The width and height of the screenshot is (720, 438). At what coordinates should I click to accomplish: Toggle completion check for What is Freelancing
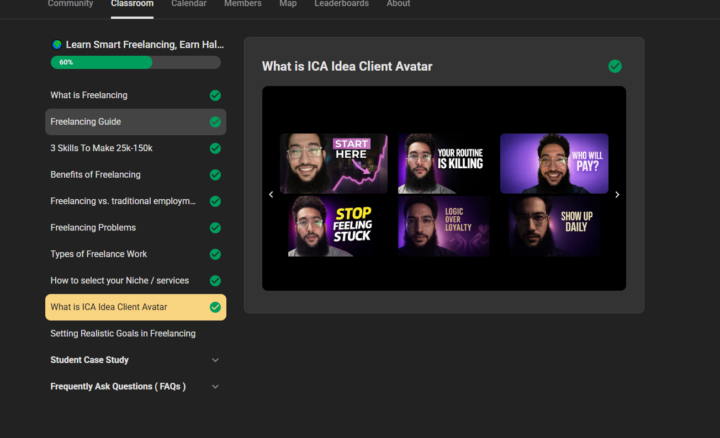215,95
